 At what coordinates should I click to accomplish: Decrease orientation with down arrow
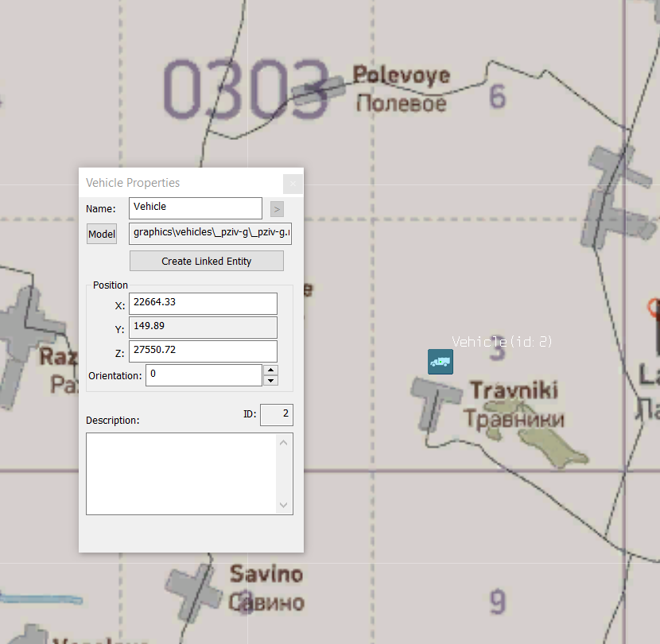(x=270, y=381)
